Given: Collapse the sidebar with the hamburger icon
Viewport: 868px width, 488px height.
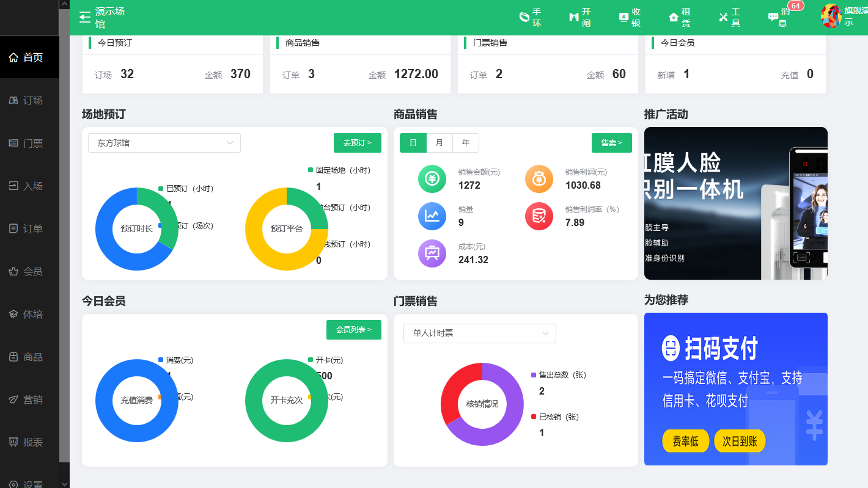Looking at the screenshot, I should coord(84,16).
